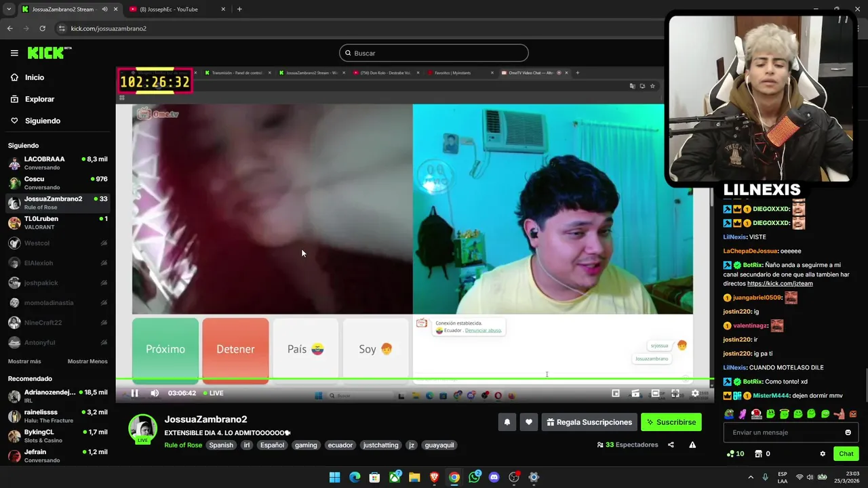Open tab search dropdown in Chrome
The image size is (868, 488).
pyautogui.click(x=8, y=9)
